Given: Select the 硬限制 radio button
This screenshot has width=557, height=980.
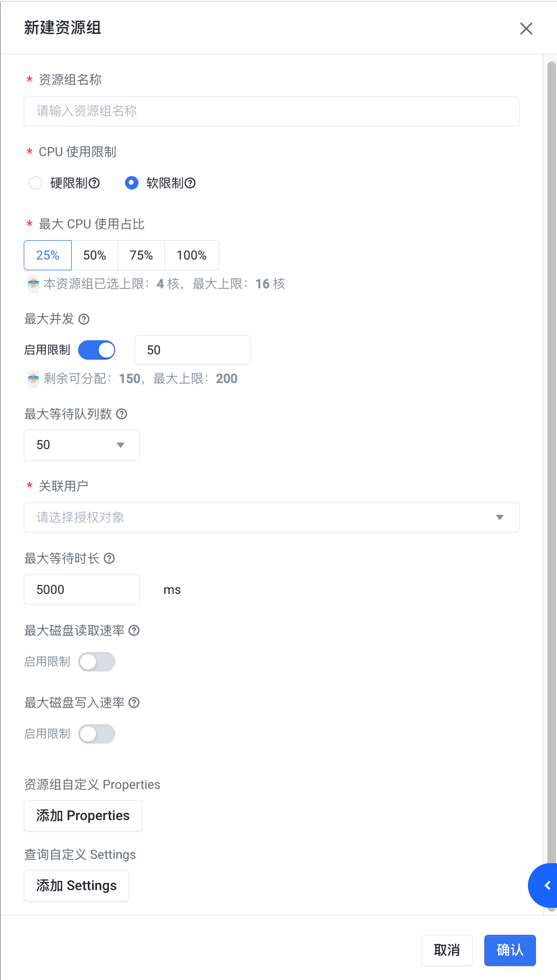Looking at the screenshot, I should pos(36,183).
